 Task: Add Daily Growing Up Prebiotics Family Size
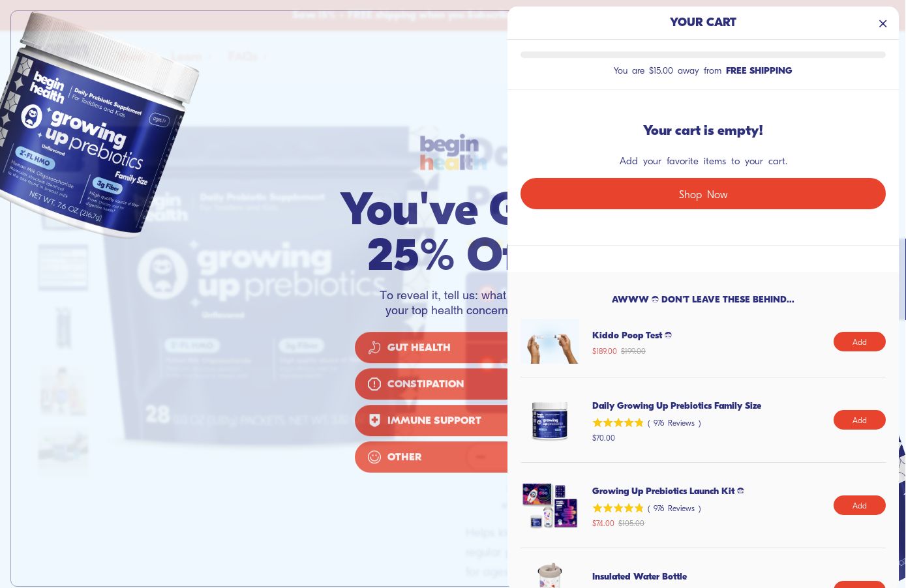(859, 420)
